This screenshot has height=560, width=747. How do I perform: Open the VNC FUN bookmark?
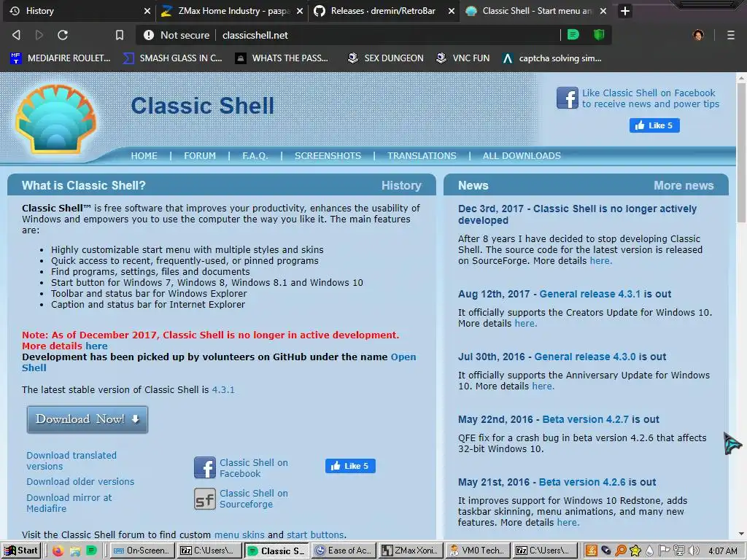(x=463, y=58)
